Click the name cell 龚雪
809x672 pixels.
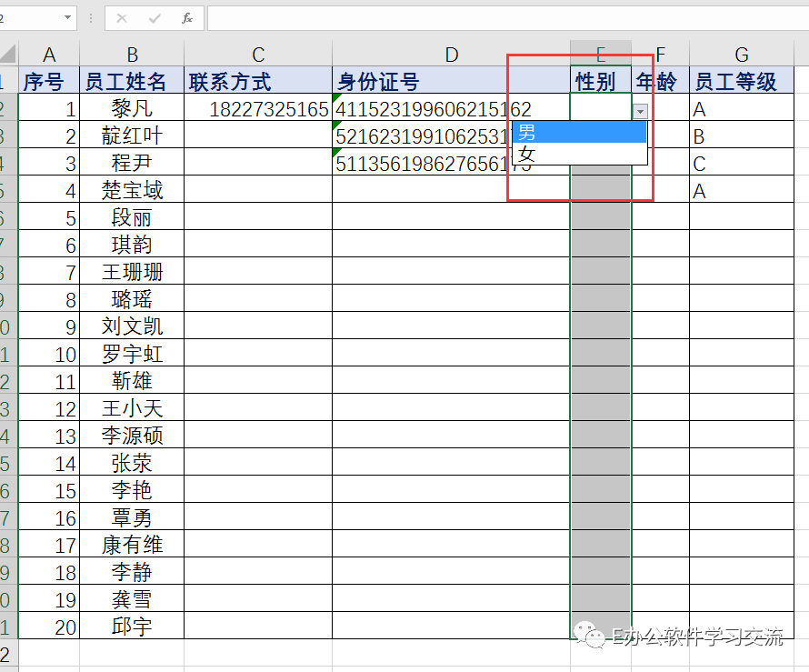pos(132,599)
